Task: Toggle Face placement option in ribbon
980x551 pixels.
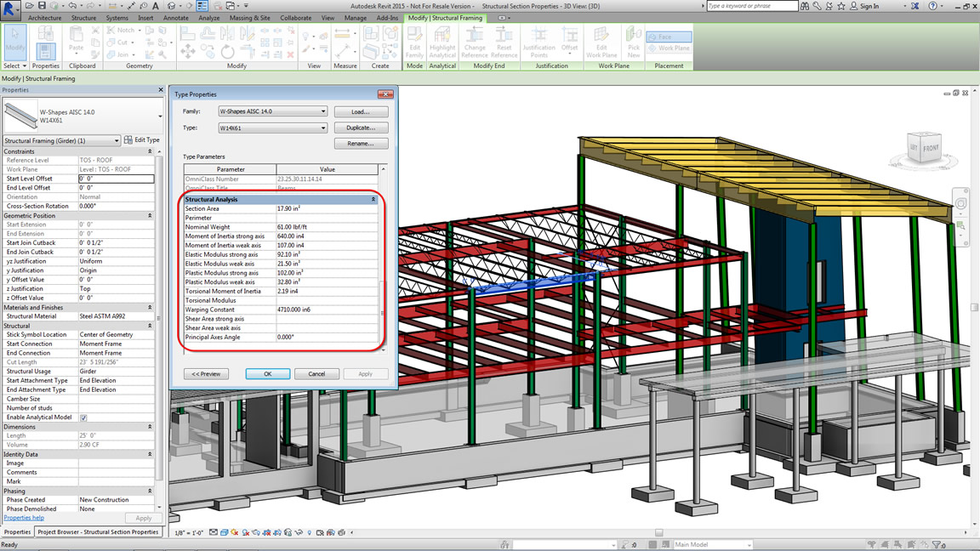Action: (669, 37)
